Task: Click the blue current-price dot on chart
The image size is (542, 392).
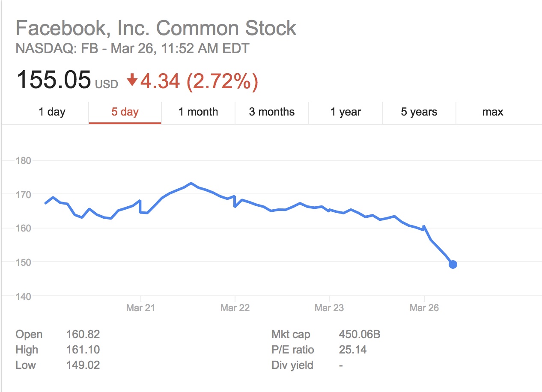Action: pos(453,264)
